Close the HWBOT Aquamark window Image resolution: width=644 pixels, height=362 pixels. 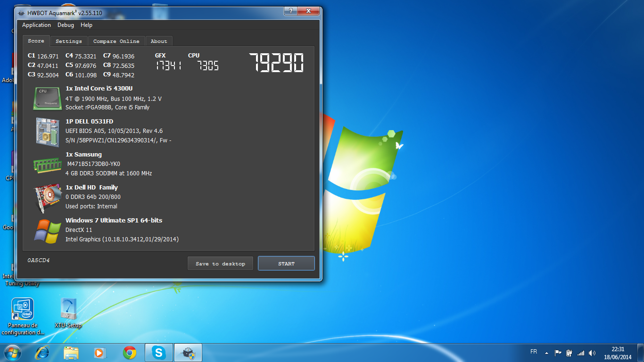(309, 11)
